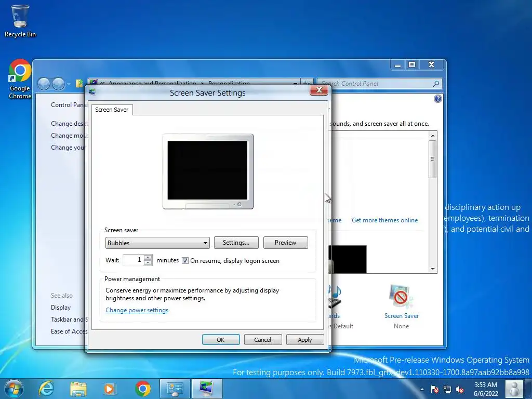The image size is (532, 399).
Task: Click themes list scrollbar down arrow
Action: [433, 269]
